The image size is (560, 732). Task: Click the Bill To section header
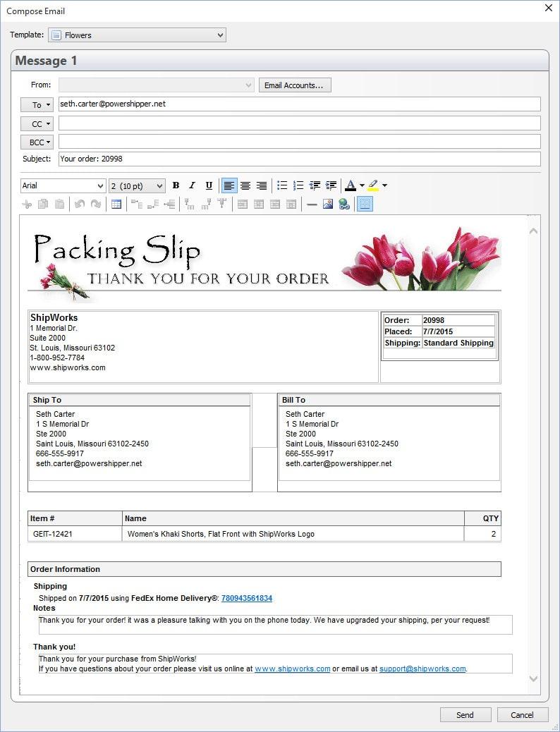click(389, 400)
